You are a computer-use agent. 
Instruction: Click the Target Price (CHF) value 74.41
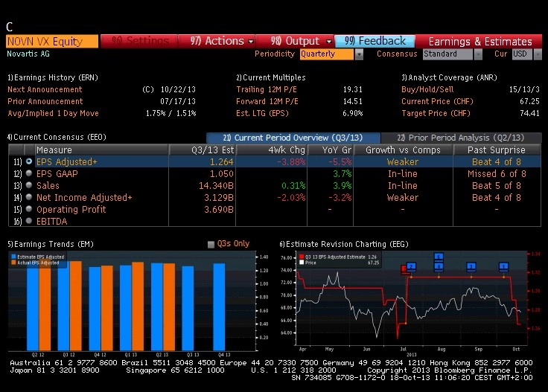pyautogui.click(x=529, y=113)
